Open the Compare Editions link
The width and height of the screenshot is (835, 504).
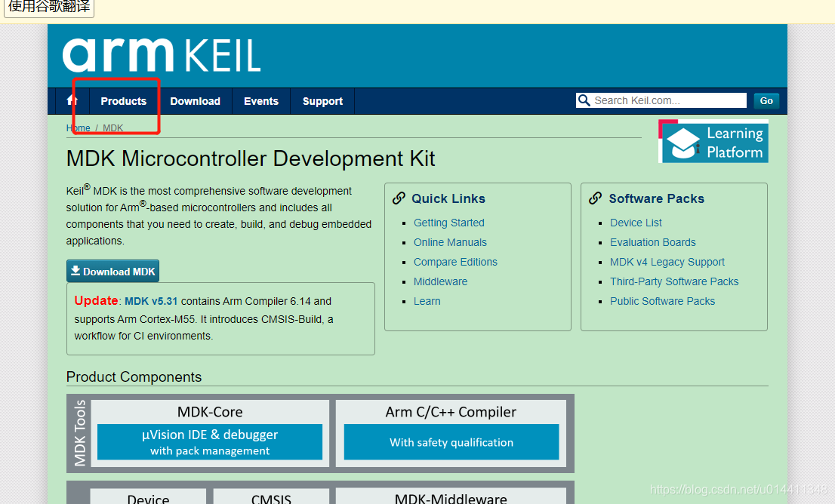pyautogui.click(x=455, y=262)
